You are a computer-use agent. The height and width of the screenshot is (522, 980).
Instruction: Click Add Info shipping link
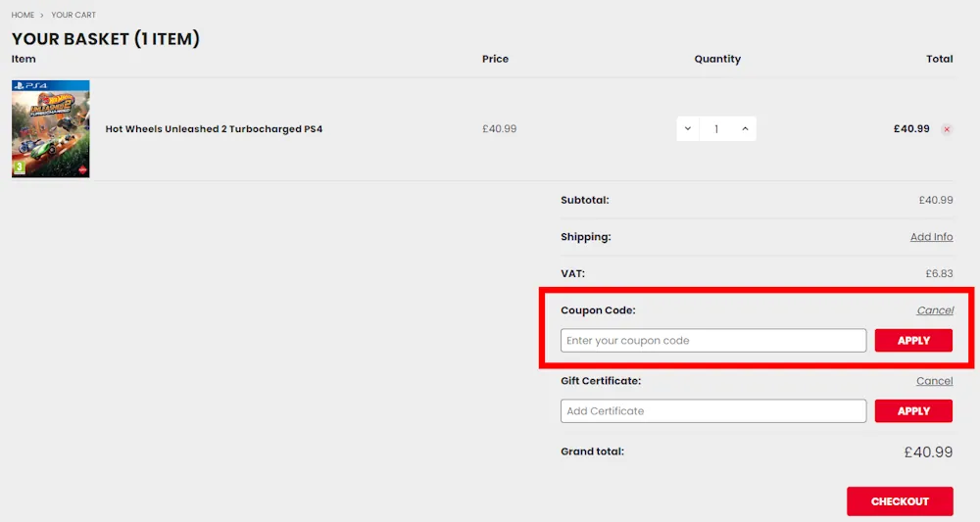pyautogui.click(x=931, y=237)
